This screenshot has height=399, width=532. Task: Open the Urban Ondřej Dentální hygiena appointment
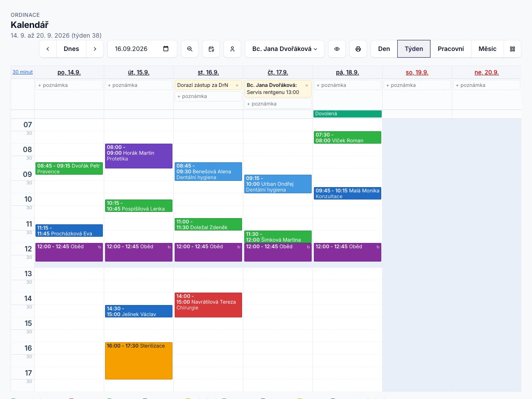click(x=278, y=184)
